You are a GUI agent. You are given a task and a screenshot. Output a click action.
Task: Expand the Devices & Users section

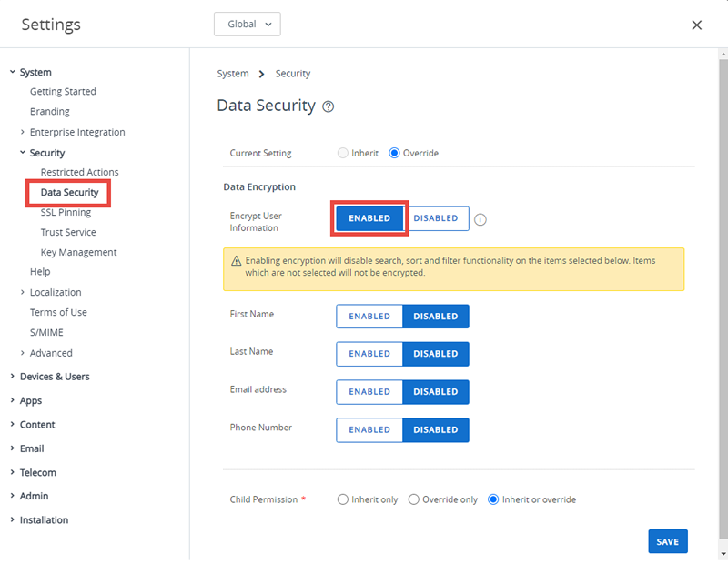click(13, 376)
